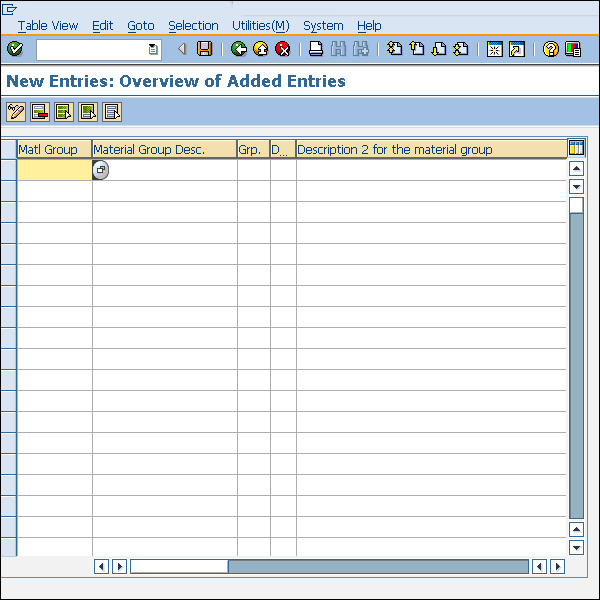The image size is (600, 600).
Task: Click Description 2 for material group header
Action: pyautogui.click(x=431, y=149)
